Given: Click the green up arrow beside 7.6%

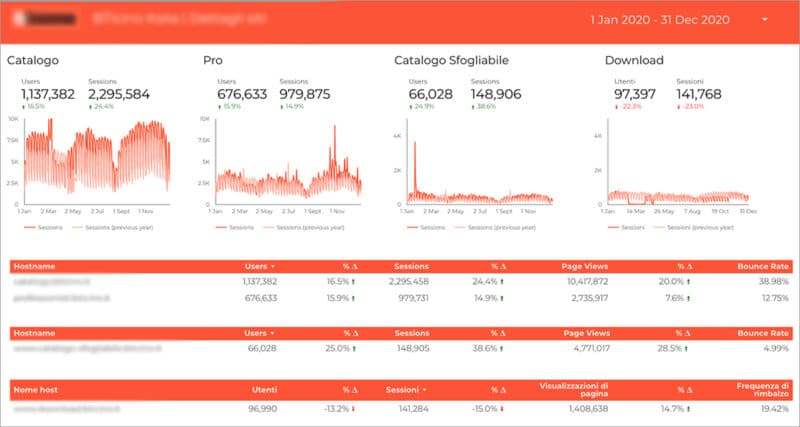Looking at the screenshot, I should [688, 298].
